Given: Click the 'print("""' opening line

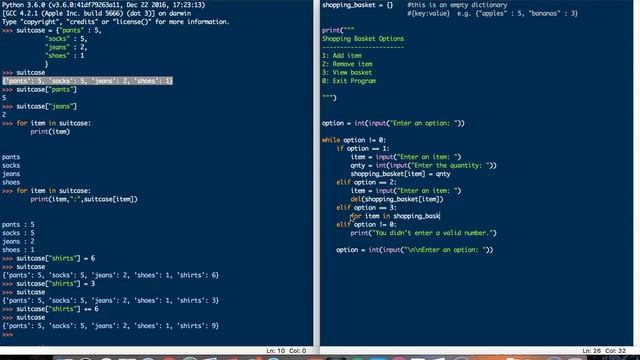Looking at the screenshot, I should (338, 30).
